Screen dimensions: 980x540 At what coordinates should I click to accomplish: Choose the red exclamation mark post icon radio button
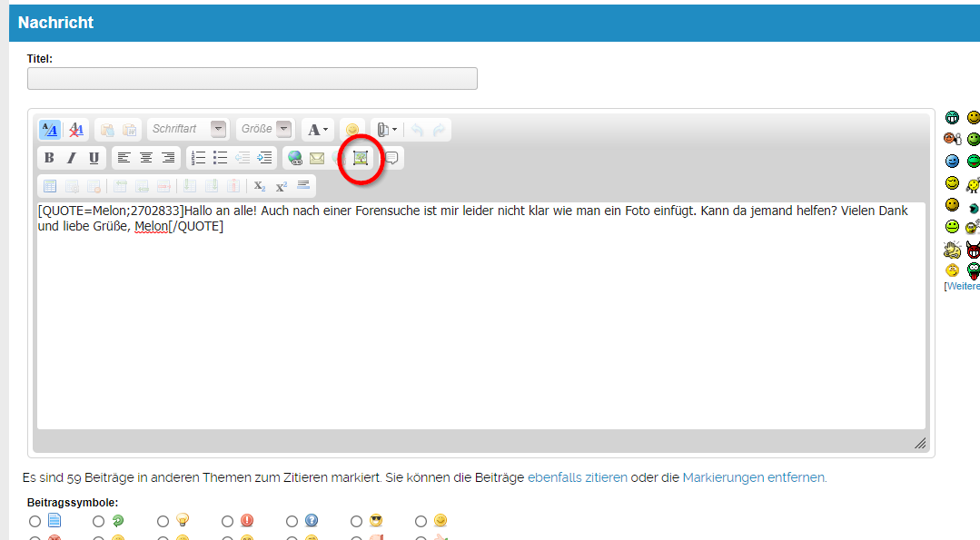(x=228, y=521)
